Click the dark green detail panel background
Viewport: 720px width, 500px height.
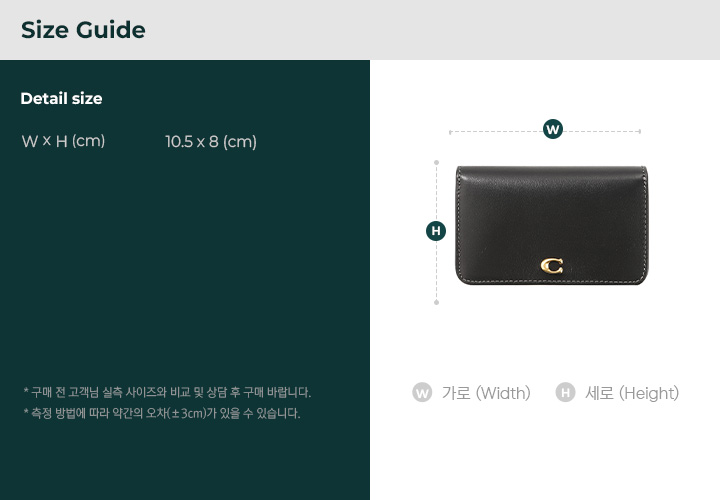click(185, 275)
